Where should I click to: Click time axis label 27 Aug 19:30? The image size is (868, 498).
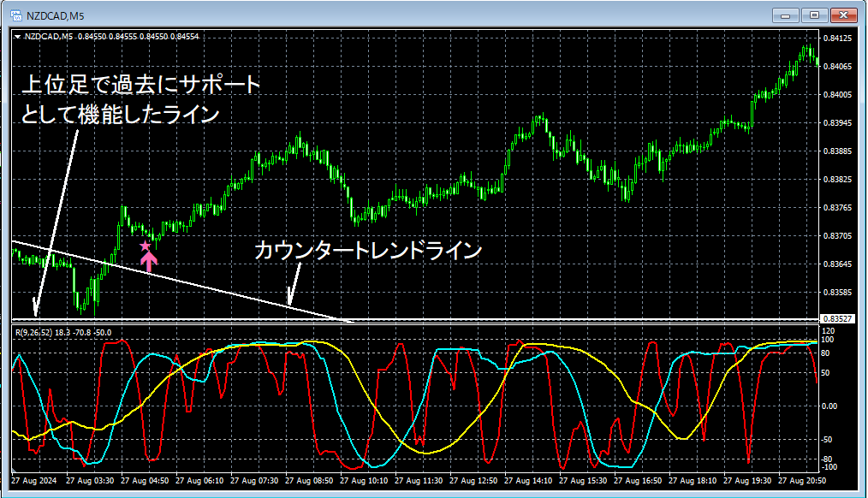pos(747,481)
